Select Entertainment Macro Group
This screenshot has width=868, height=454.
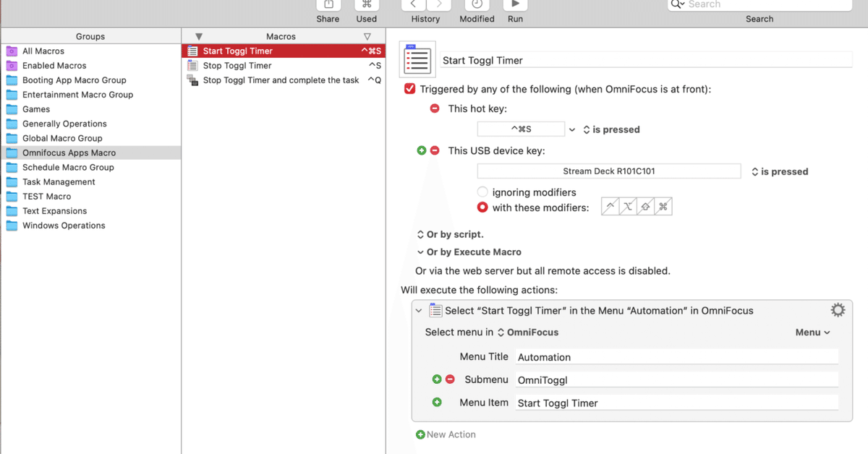click(90, 95)
